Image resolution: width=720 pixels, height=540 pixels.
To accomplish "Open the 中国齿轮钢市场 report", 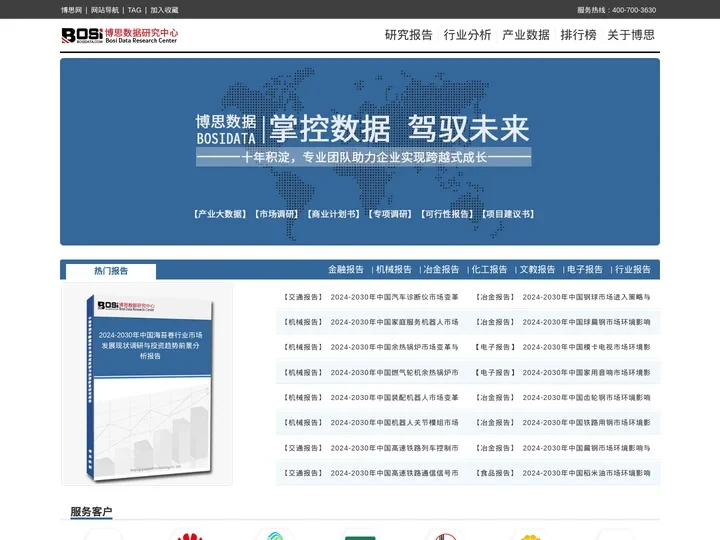I will point(586,398).
